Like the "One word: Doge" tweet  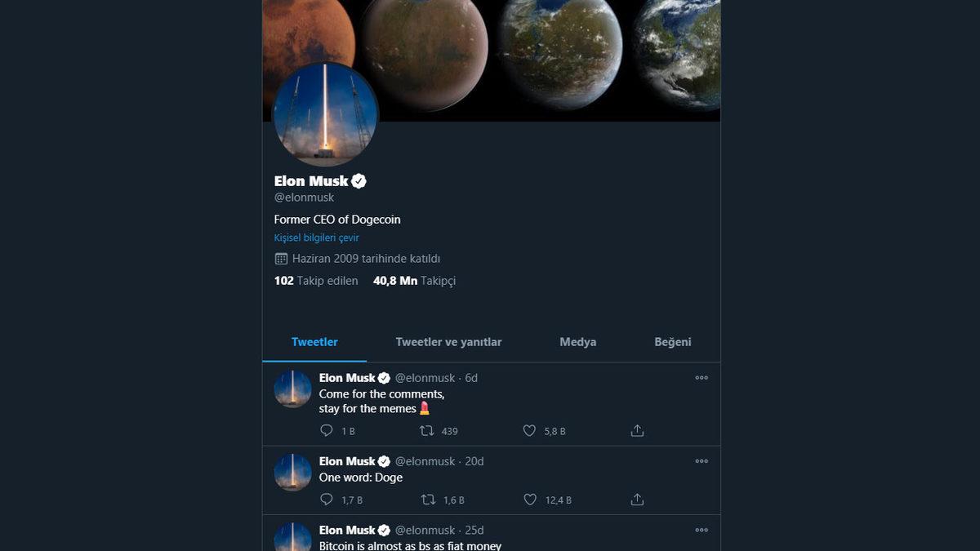coord(528,499)
